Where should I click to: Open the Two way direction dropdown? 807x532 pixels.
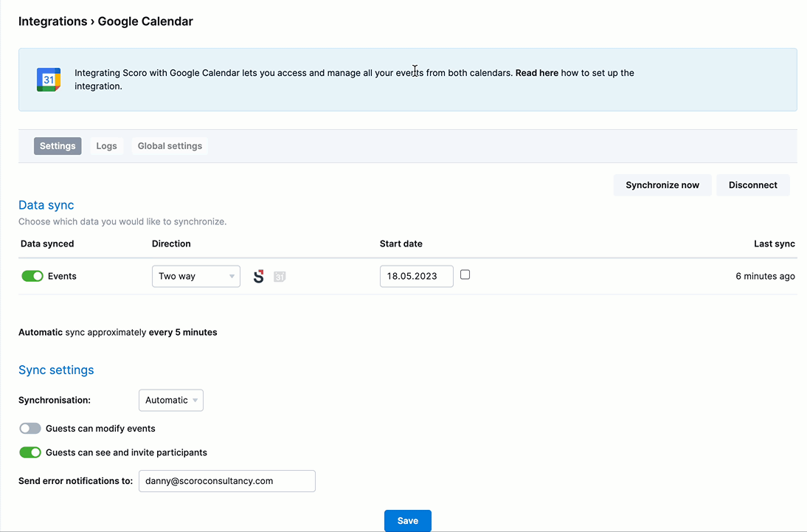click(x=196, y=277)
